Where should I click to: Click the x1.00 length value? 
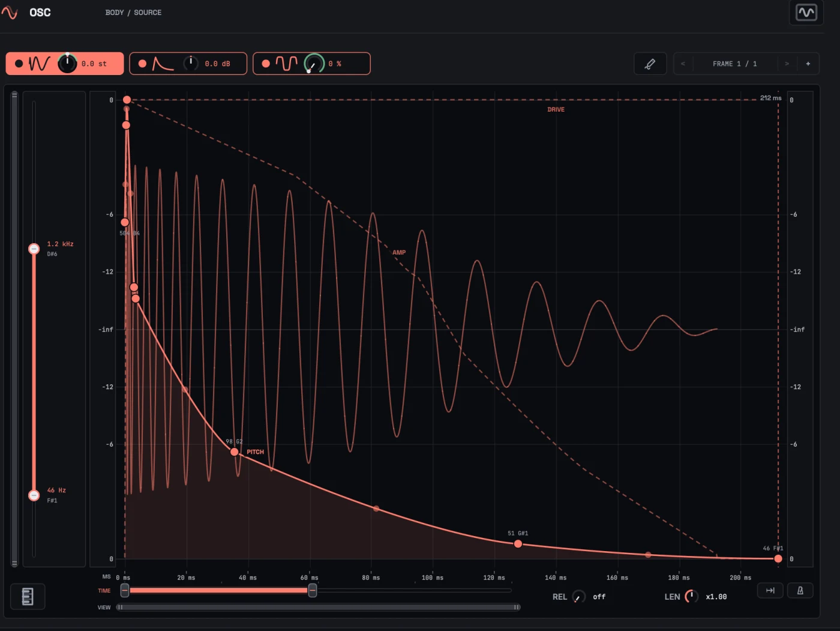click(716, 597)
